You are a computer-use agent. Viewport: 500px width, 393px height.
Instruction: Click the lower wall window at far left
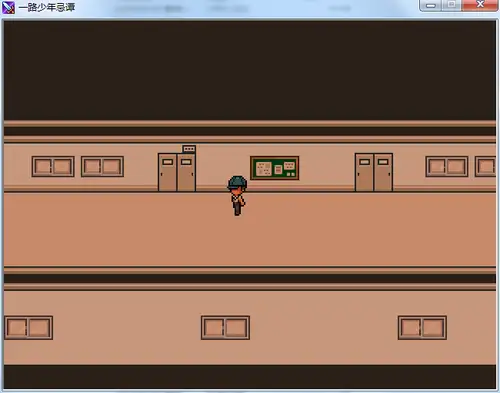tap(29, 328)
